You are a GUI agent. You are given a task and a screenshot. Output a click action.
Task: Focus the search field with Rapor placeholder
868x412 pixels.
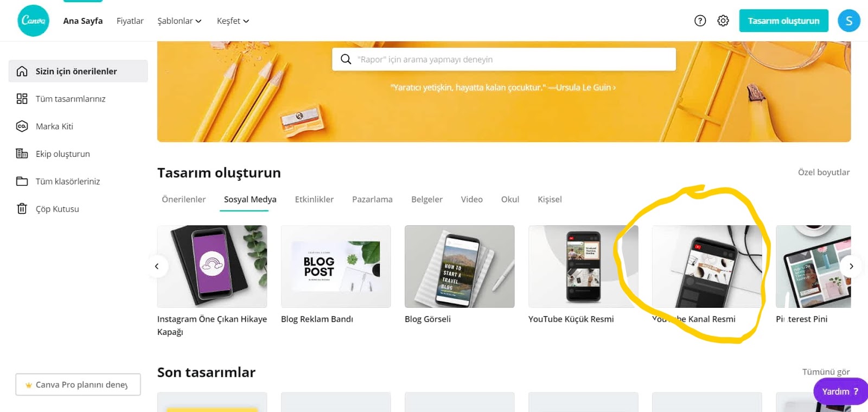click(x=504, y=59)
